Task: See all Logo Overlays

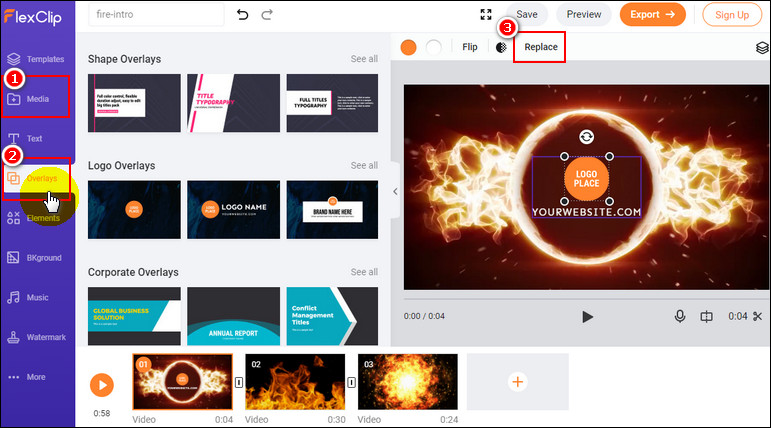Action: [364, 166]
